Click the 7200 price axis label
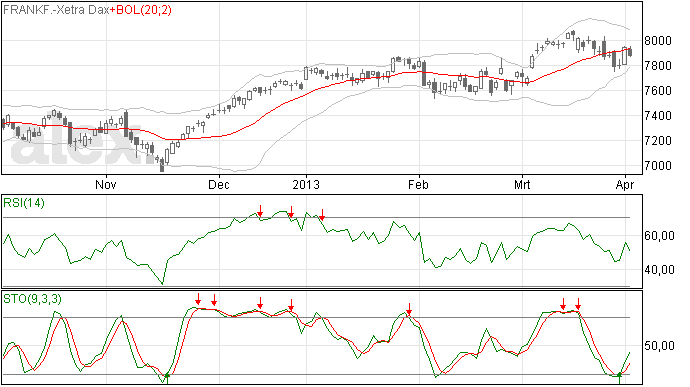This screenshot has width=690, height=387. coord(658,141)
